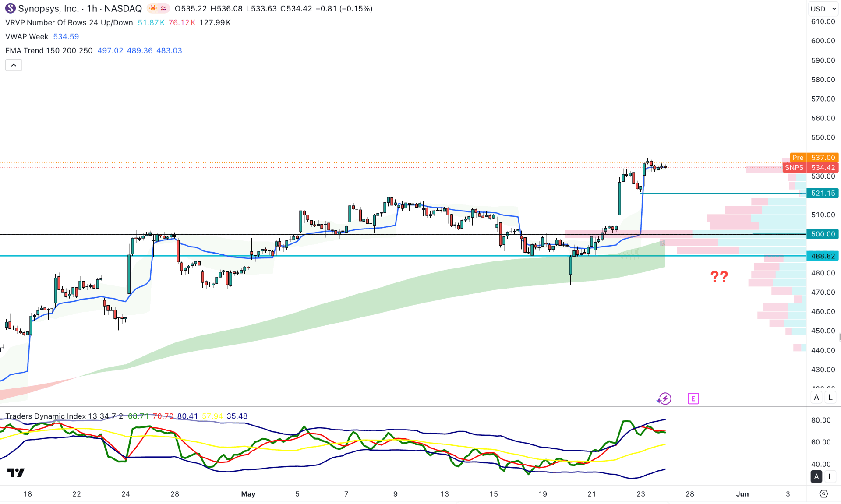This screenshot has height=504, width=841.
Task: Toggle auto scale A on the main price axis
Action: pyautogui.click(x=816, y=398)
